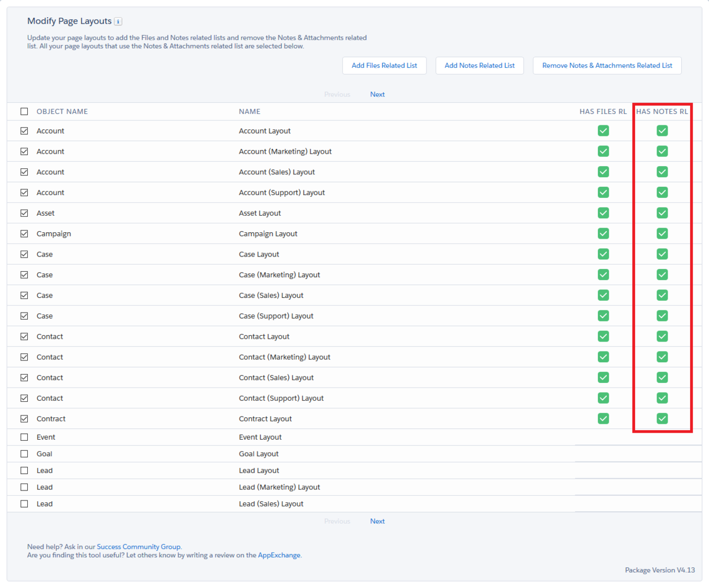
Task: Select the Contact (Support) Layout name cell
Action: (x=281, y=398)
